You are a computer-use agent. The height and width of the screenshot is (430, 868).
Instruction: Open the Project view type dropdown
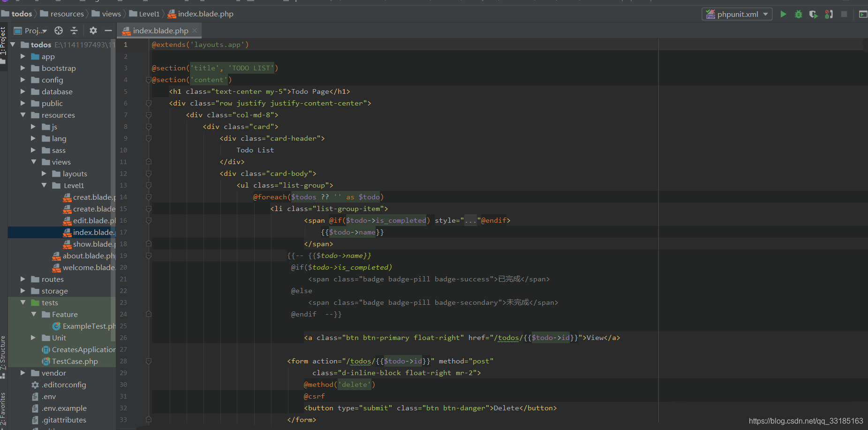pos(31,30)
